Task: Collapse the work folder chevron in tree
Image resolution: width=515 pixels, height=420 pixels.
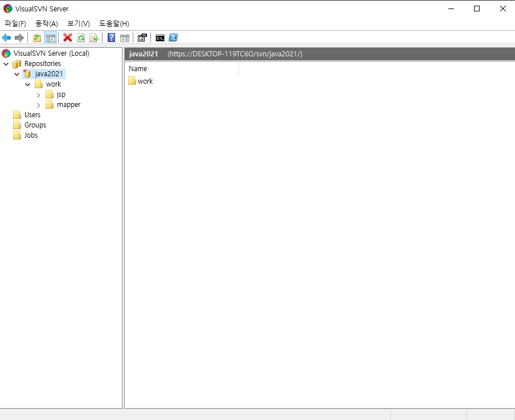Action: pos(27,84)
